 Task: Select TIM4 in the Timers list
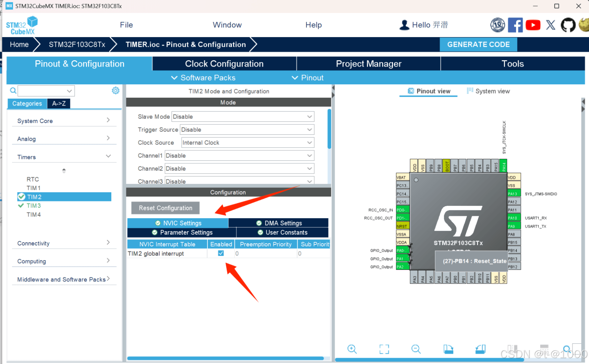(x=34, y=214)
